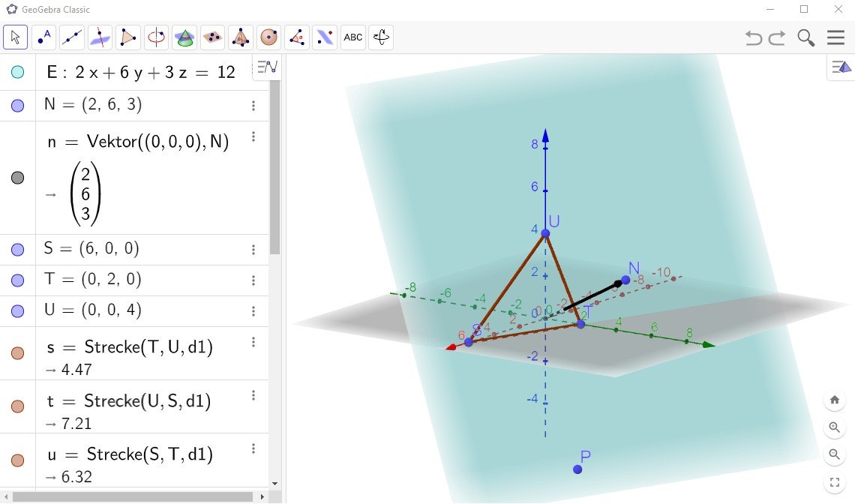Image resolution: width=855 pixels, height=504 pixels.
Task: Open the options menu for point U
Action: (x=253, y=310)
